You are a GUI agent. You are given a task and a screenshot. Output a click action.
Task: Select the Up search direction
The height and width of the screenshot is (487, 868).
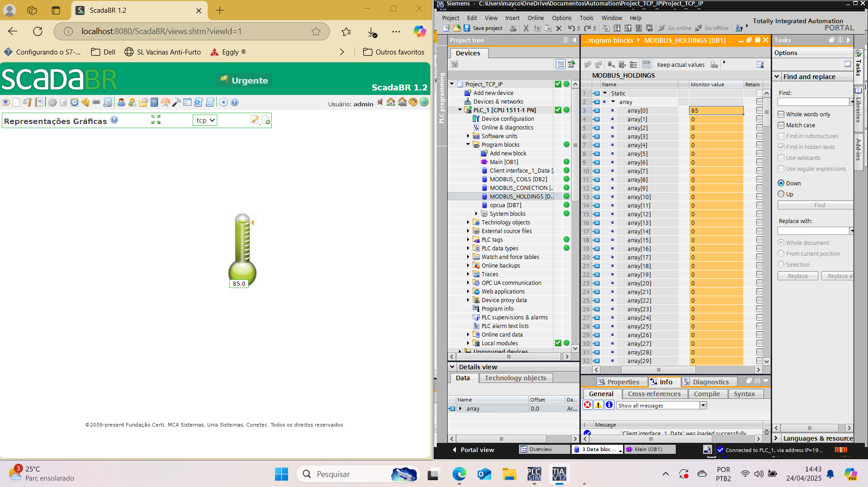click(x=781, y=194)
